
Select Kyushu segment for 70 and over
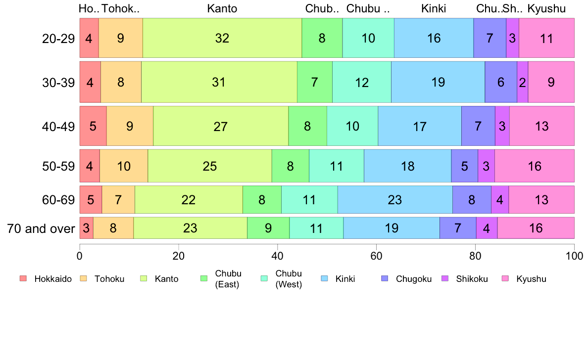click(536, 227)
